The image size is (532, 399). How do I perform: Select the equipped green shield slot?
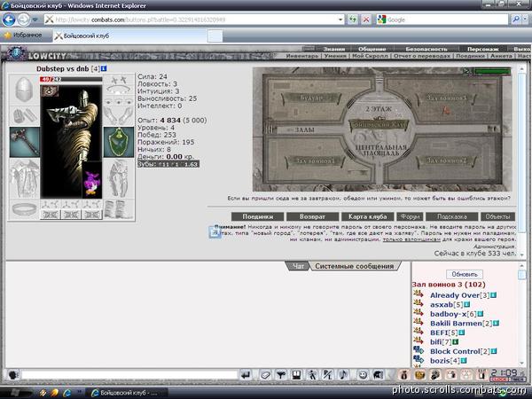(x=119, y=143)
